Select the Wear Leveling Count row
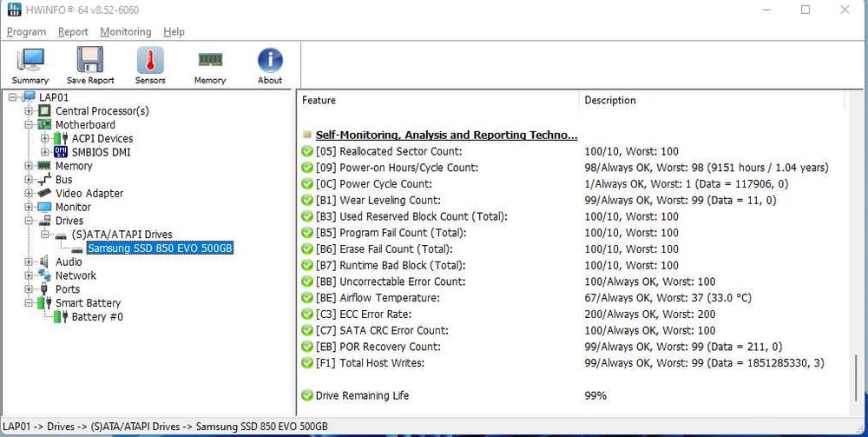868x437 pixels. (539, 200)
